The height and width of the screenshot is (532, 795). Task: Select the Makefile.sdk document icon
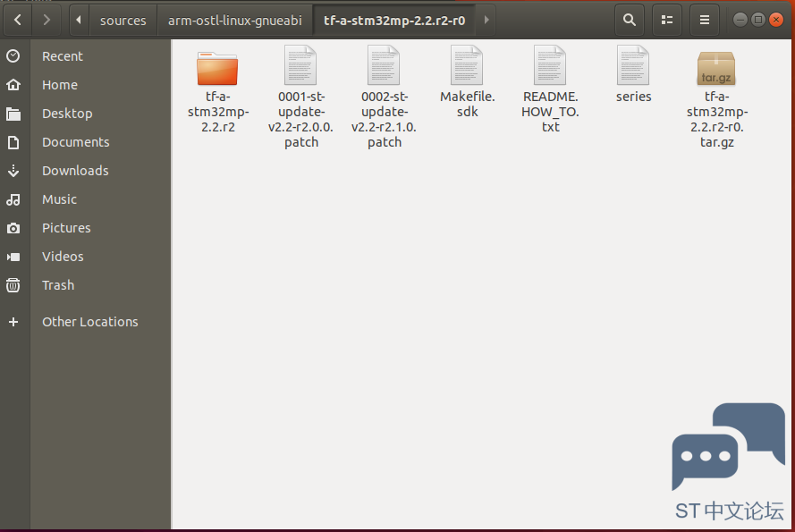[x=467, y=65]
